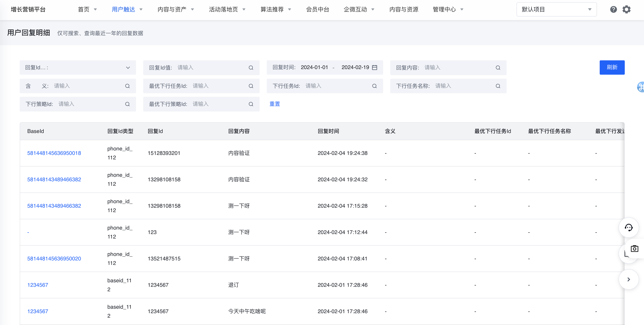The width and height of the screenshot is (644, 325).
Task: Open 算法推荐 navigation item
Action: click(272, 9)
